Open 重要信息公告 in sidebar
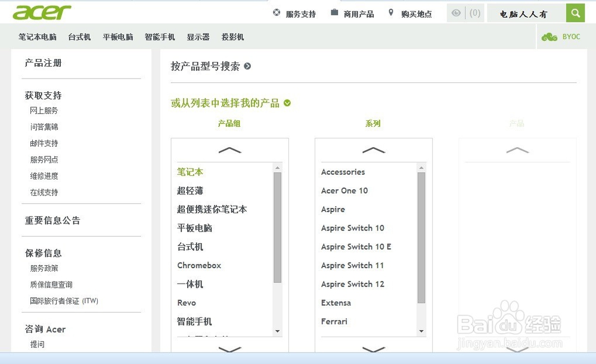 52,220
